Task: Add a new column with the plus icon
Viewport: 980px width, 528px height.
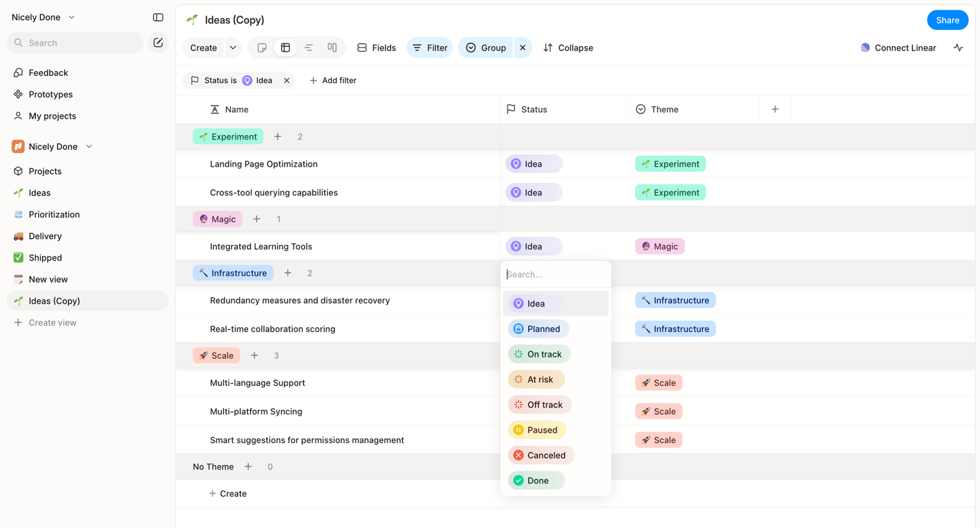Action: click(775, 110)
